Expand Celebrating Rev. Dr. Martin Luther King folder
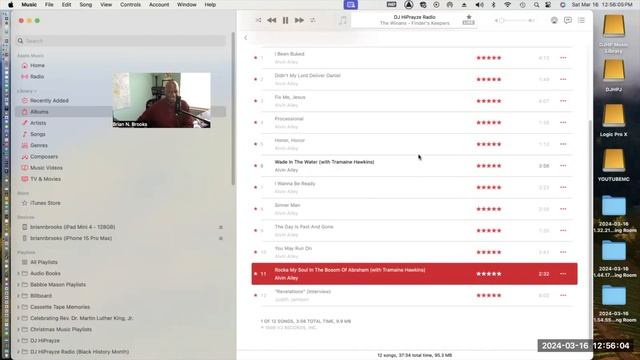 (18, 318)
